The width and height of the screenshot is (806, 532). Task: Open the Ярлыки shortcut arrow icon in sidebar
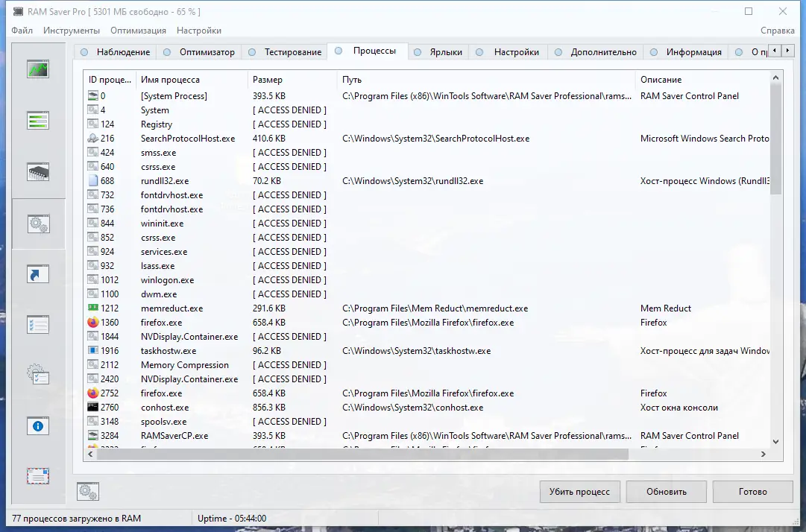tap(38, 273)
